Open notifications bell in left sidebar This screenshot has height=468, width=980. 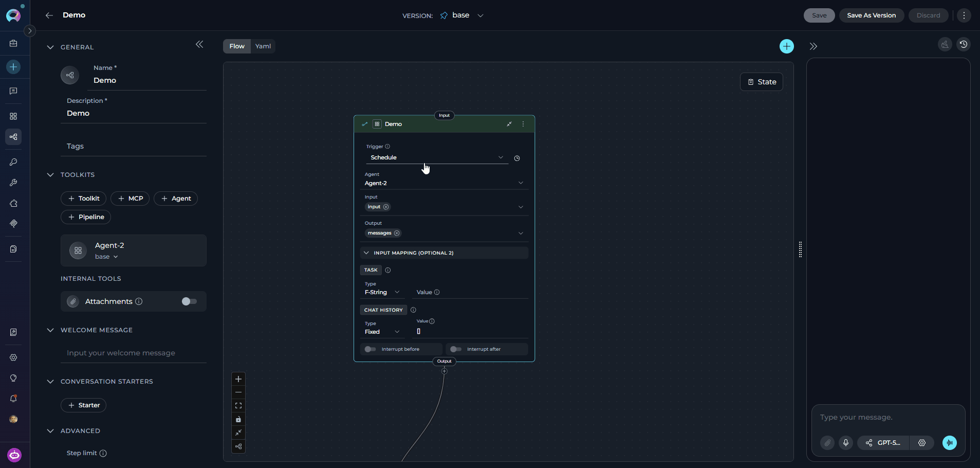click(14, 399)
